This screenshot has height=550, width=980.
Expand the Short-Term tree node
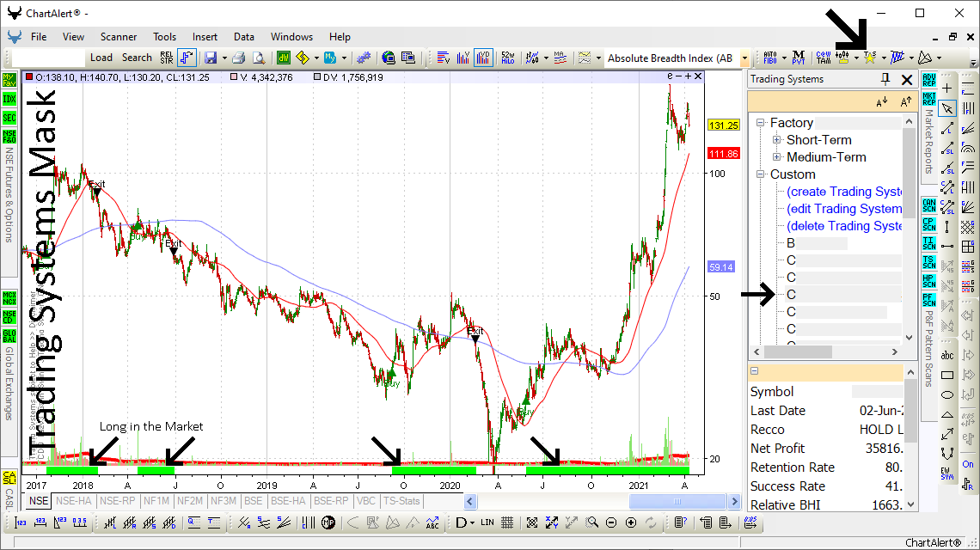point(777,140)
